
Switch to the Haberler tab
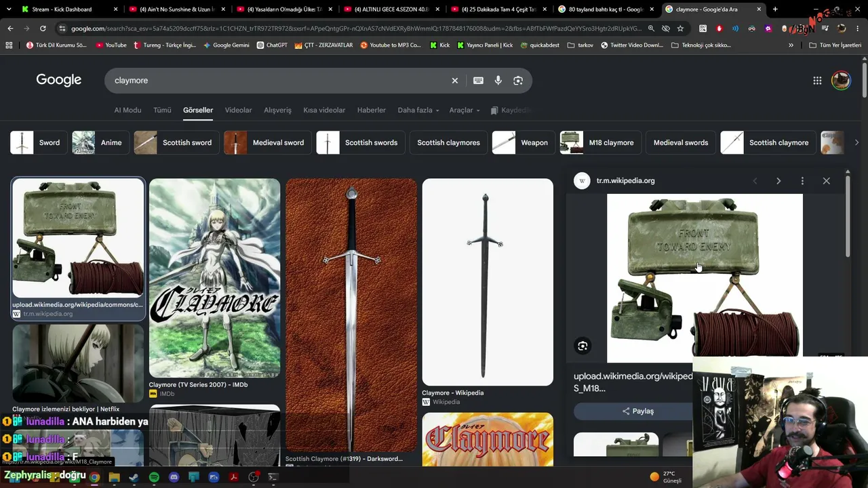[372, 110]
